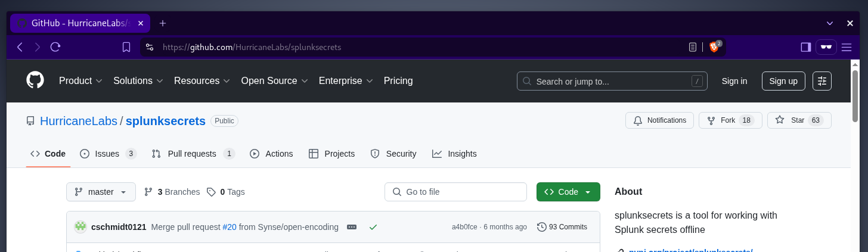This screenshot has height=252, width=868.
Task: Reload the page with refresh icon
Action: pos(55,47)
